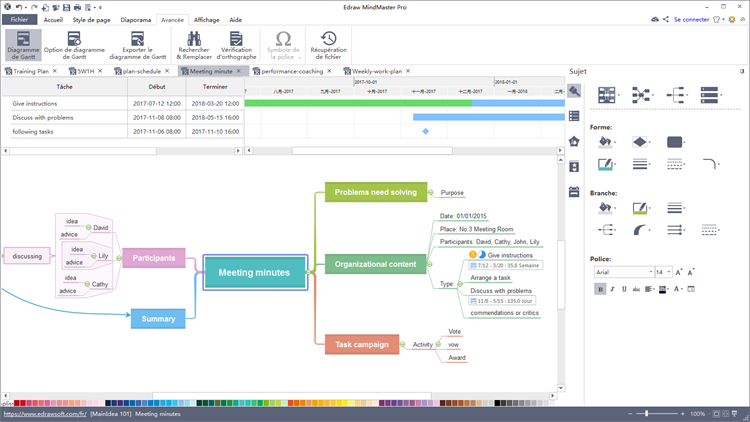The width and height of the screenshot is (750, 422).
Task: Click the undo arrow in title bar
Action: (19, 7)
